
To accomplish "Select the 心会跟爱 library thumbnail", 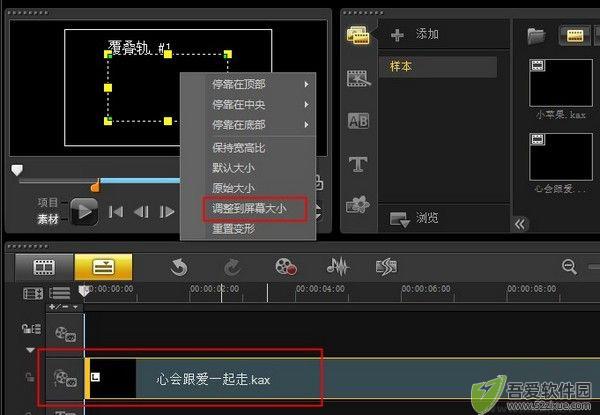I will click(x=561, y=157).
